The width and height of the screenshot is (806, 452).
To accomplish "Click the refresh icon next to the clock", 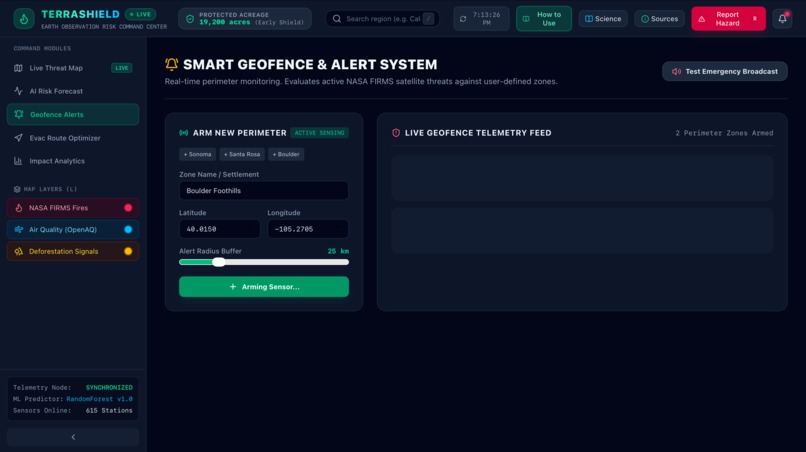I will [x=463, y=19].
